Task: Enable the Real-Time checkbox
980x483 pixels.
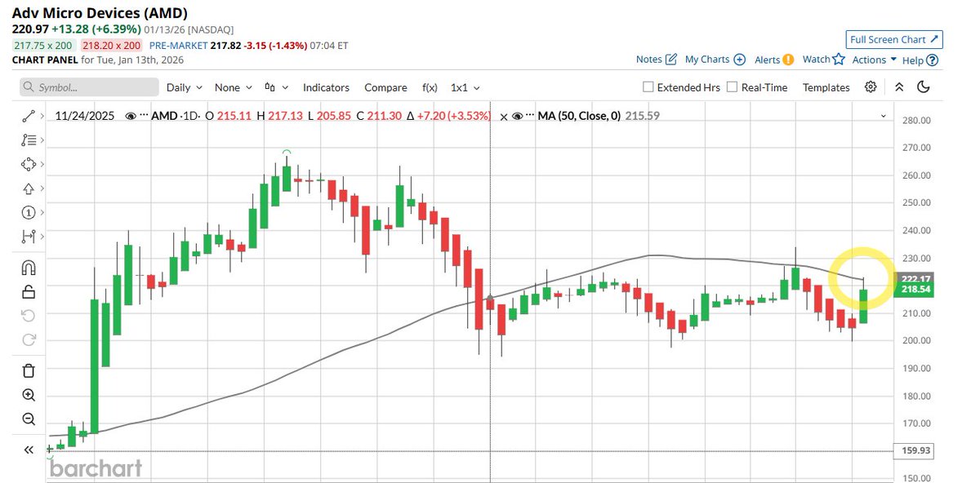Action: pos(732,86)
